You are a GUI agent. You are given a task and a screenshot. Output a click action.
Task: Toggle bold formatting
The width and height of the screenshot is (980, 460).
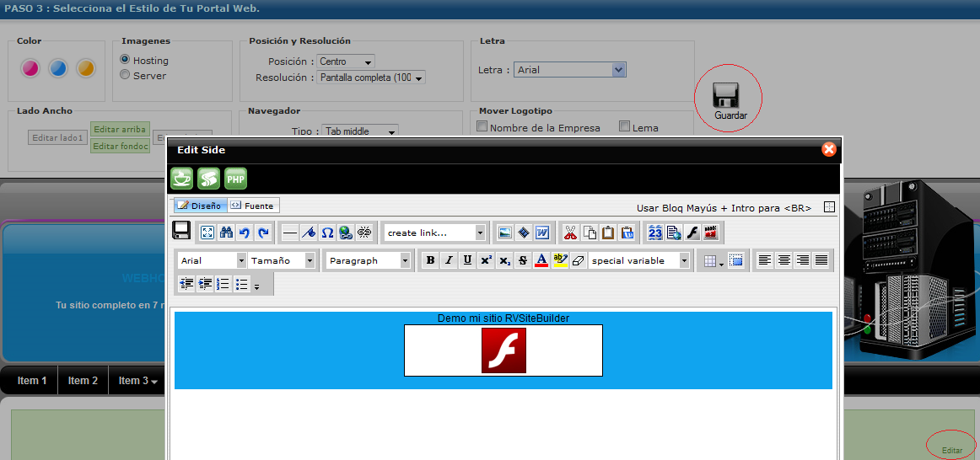click(430, 260)
